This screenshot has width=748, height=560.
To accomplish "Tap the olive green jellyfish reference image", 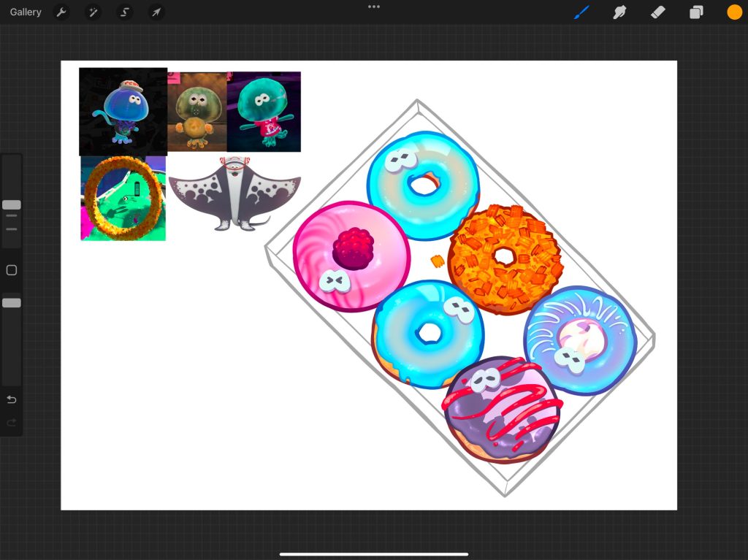I will tap(197, 112).
